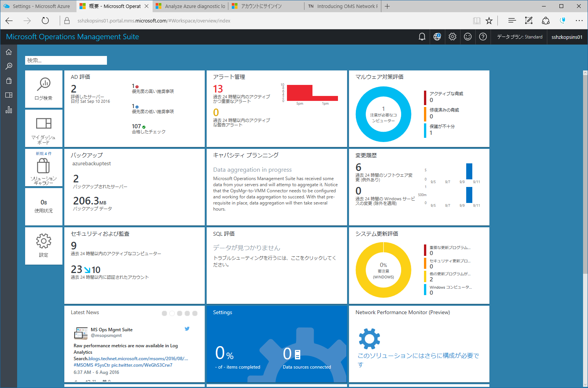Screen dimensions: 588x388
Task: Select the second dot in Latest News pager
Action: pyautogui.click(x=172, y=313)
